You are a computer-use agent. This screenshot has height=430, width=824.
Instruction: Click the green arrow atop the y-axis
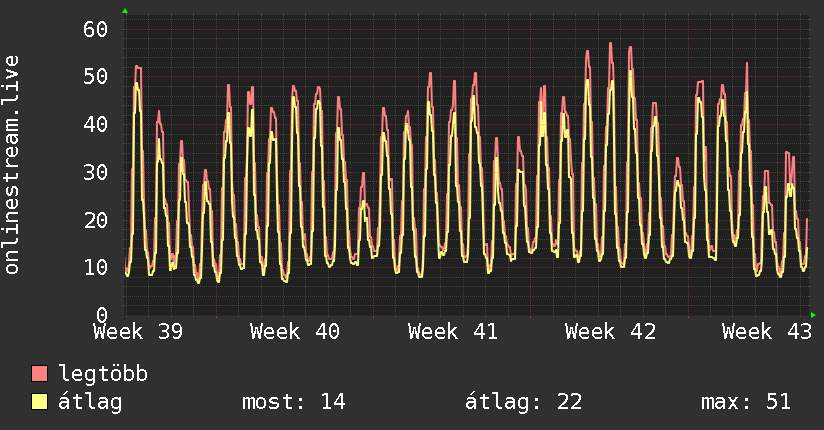point(125,11)
